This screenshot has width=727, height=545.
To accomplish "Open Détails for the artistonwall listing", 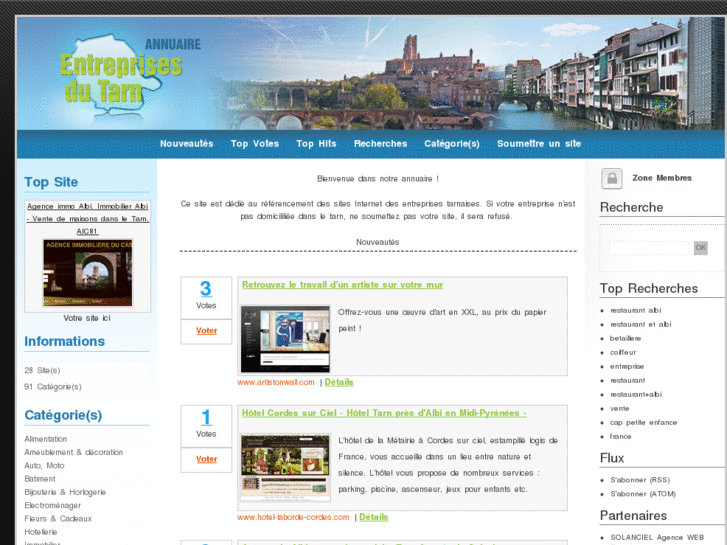I will click(x=339, y=382).
